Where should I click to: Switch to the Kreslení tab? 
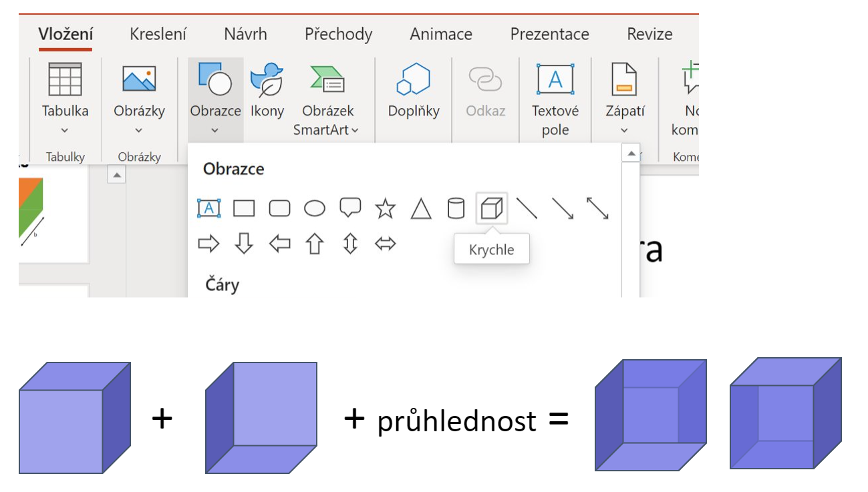(158, 34)
